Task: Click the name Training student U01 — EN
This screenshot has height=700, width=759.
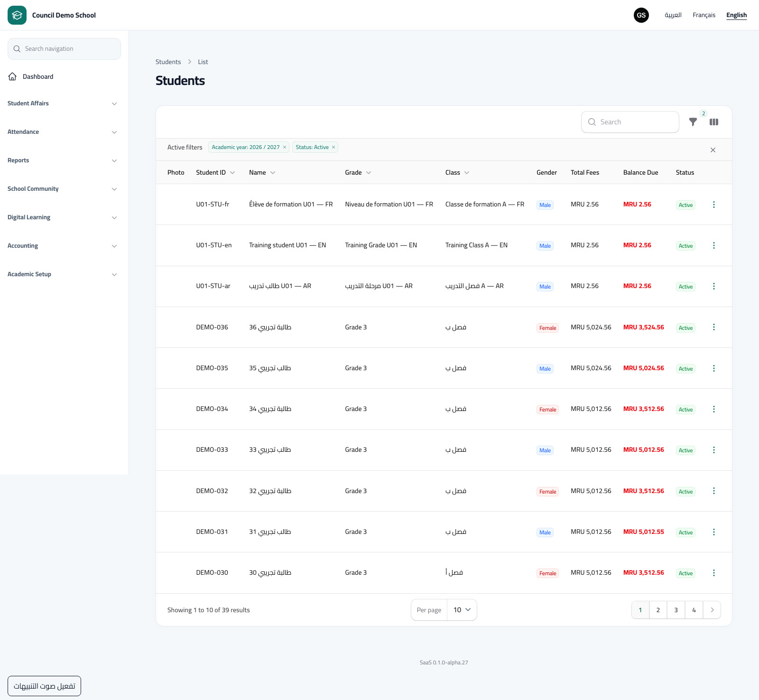Action: pyautogui.click(x=287, y=245)
